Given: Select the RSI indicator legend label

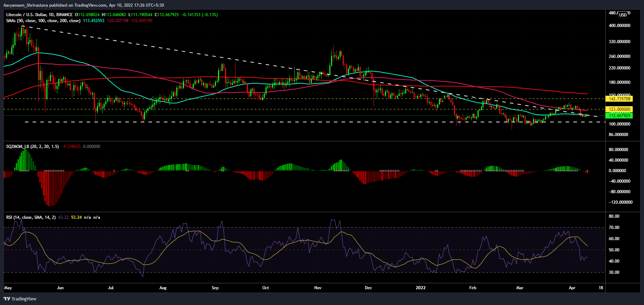Looking at the screenshot, I should click(31, 217).
